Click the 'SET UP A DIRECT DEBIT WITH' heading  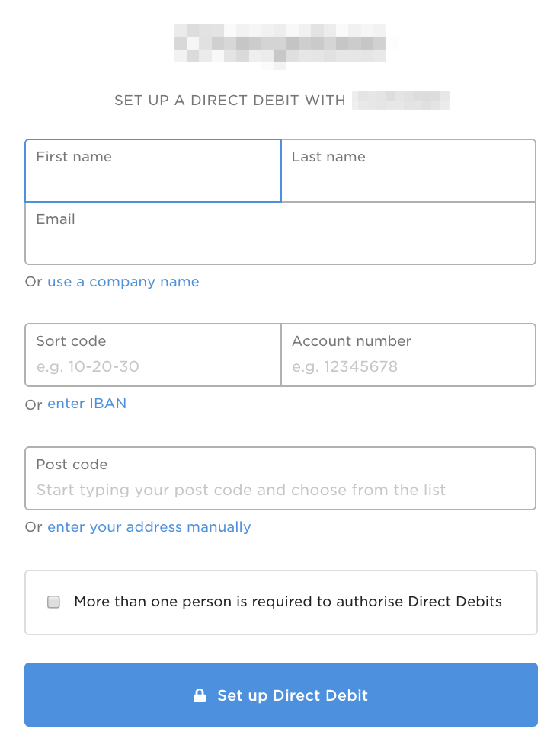pos(230,101)
